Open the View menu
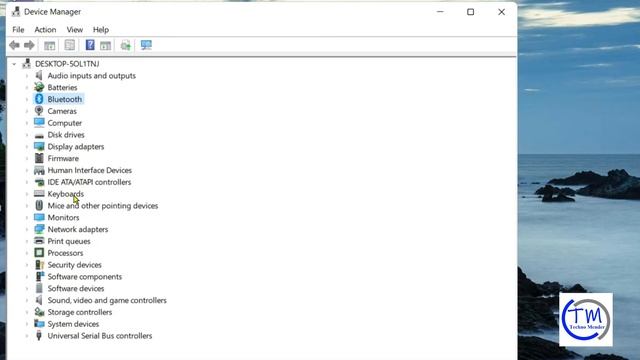Screen dimensions: 640x360 75,29
